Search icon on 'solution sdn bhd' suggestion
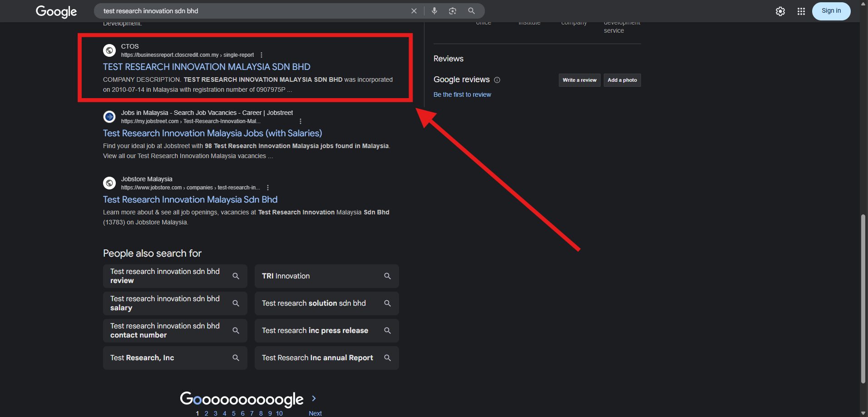The height and width of the screenshot is (417, 868). (x=388, y=303)
